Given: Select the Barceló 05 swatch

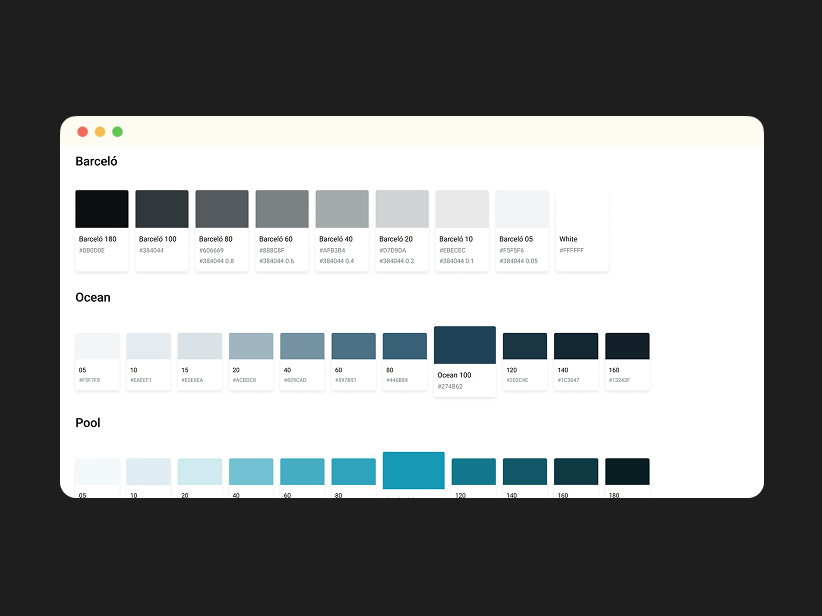Looking at the screenshot, I should [522, 209].
